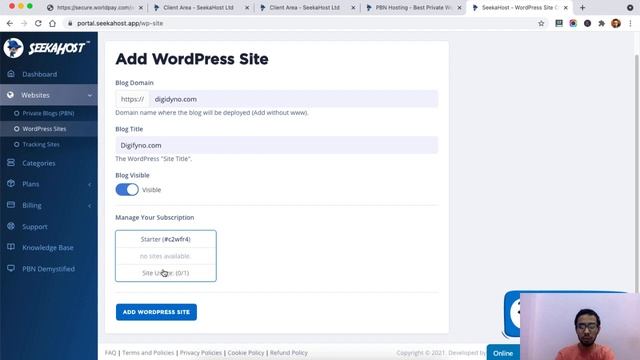
Task: Click the browser address bar URL
Action: (120, 23)
